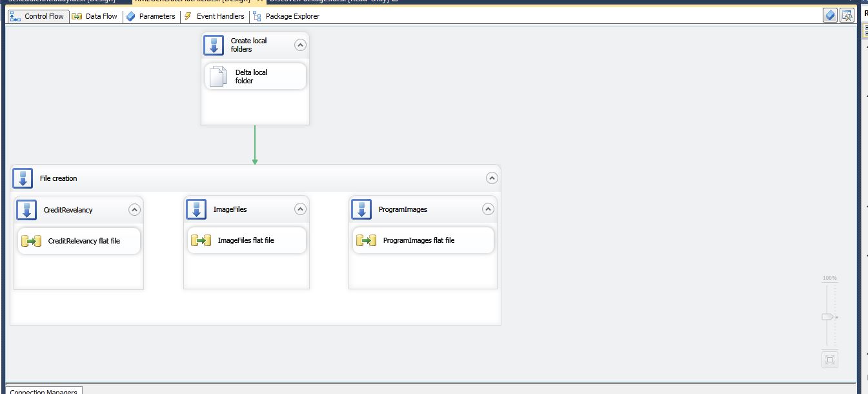The image size is (868, 394).
Task: Collapse the CreditRevelancy container
Action: 134,209
